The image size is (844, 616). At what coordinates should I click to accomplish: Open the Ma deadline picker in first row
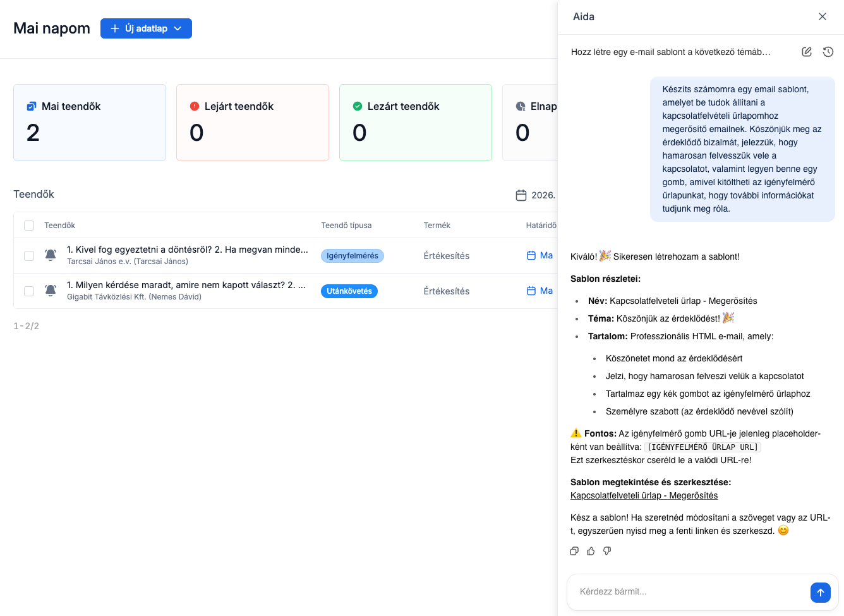pos(540,255)
